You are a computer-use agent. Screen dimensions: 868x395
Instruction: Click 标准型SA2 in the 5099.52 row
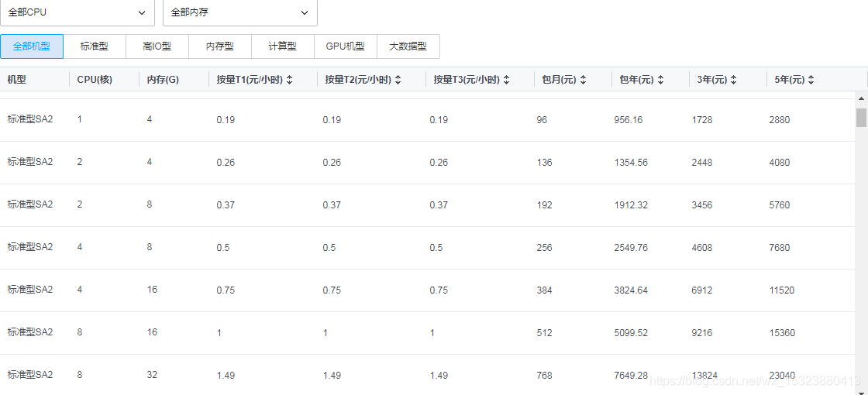click(x=30, y=331)
